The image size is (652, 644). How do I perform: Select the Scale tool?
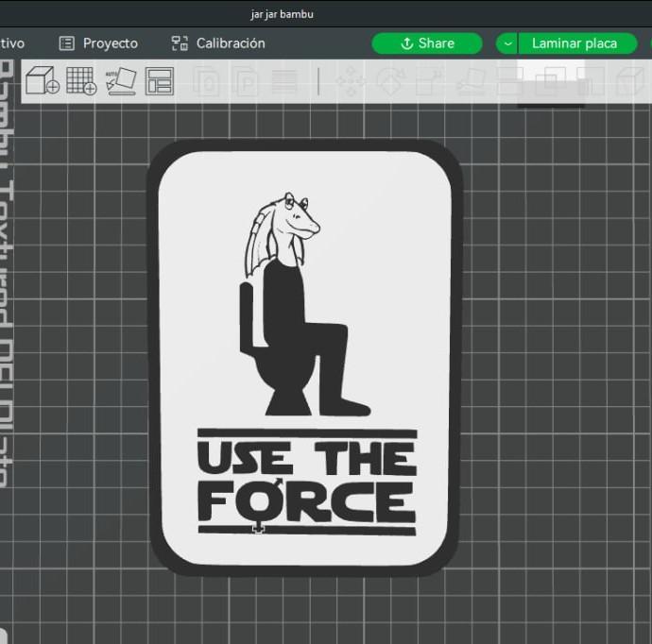pyautogui.click(x=429, y=82)
